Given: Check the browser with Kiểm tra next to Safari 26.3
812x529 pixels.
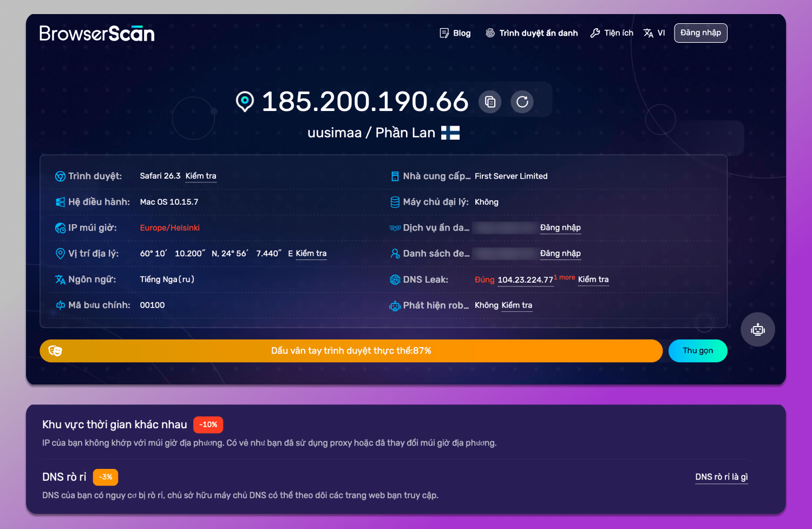Looking at the screenshot, I should point(201,176).
